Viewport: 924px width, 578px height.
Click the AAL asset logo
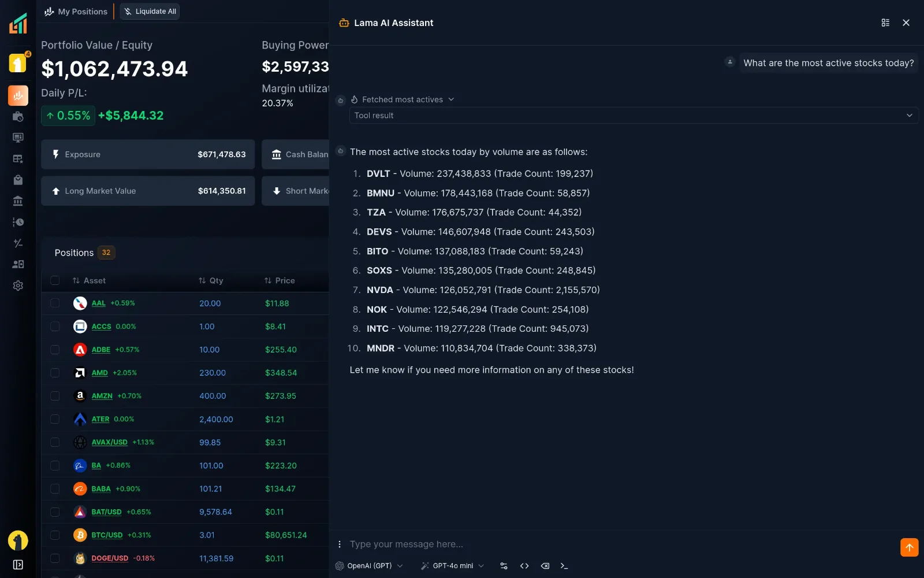80,303
